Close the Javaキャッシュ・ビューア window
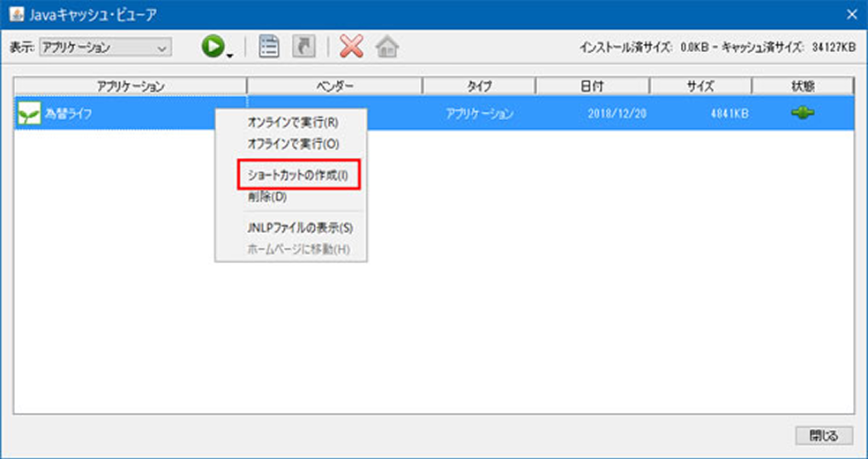This screenshot has height=459, width=868. 852,14
